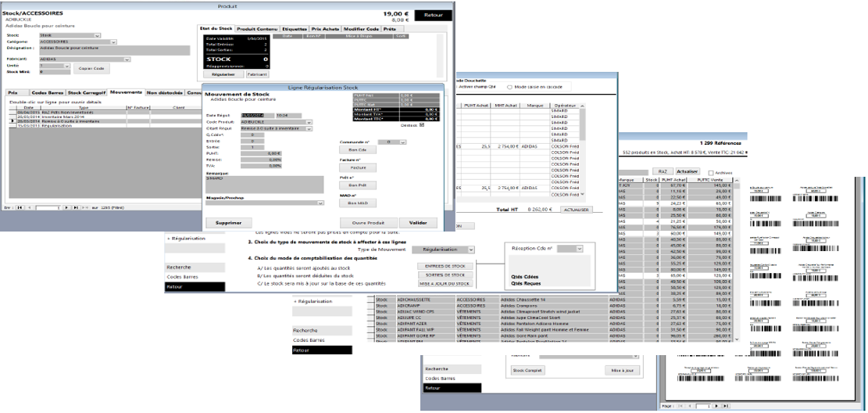This screenshot has height=413, width=868.
Task: Go to previous page in barcode report
Action: click(691, 406)
